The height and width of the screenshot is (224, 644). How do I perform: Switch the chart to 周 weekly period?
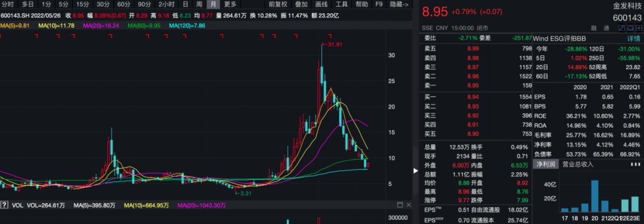pyautogui.click(x=199, y=5)
